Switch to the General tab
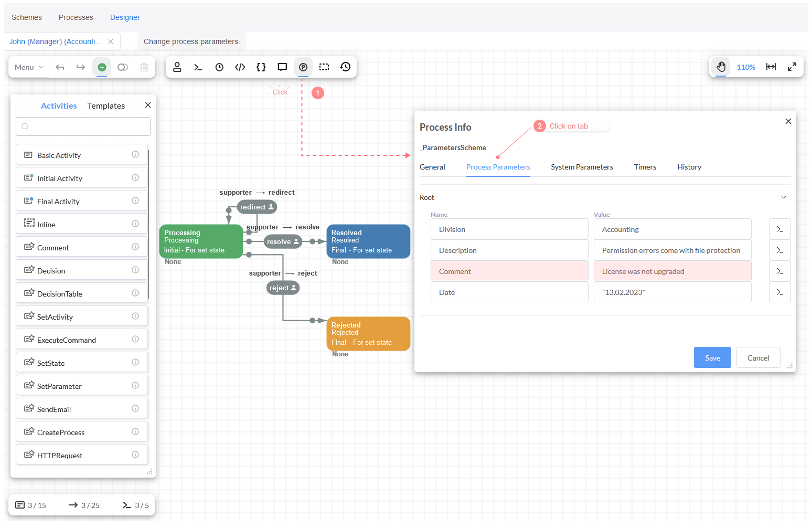 tap(432, 167)
